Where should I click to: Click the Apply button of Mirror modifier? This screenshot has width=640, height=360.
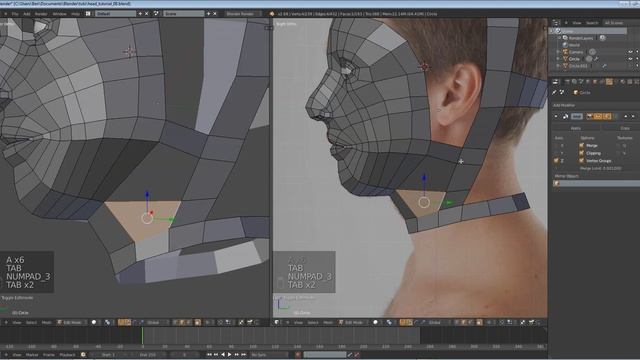(x=576, y=128)
